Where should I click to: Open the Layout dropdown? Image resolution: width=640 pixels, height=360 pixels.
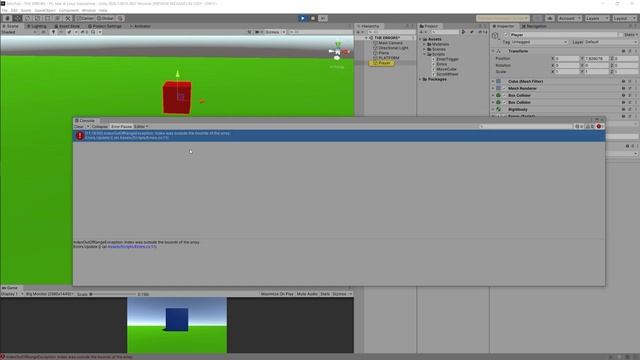624,18
